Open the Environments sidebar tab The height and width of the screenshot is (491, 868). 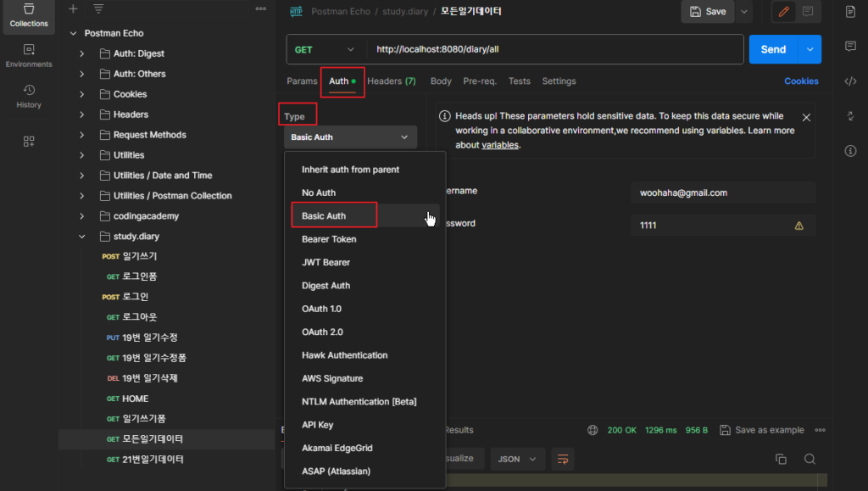[29, 56]
